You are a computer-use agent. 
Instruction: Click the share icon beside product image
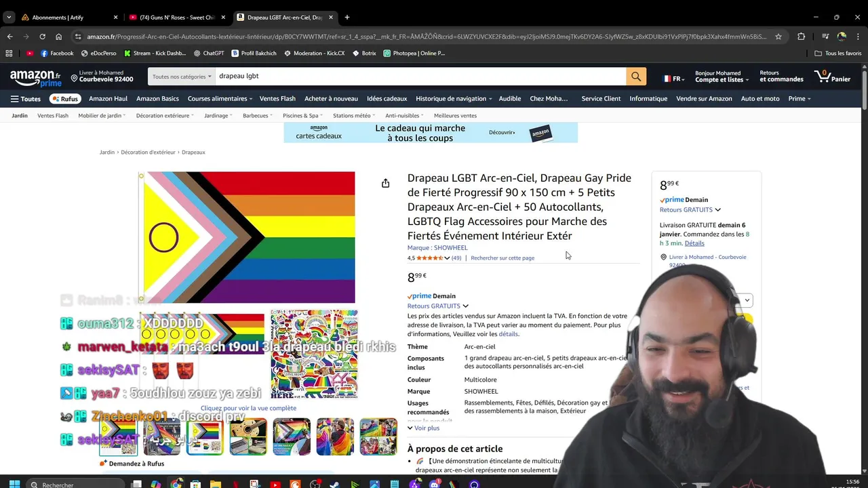[385, 183]
